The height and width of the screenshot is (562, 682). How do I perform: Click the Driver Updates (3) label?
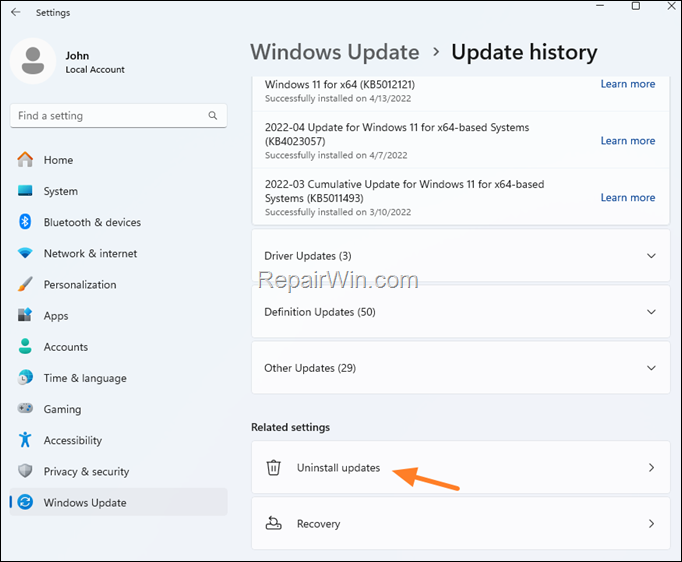[x=308, y=256]
